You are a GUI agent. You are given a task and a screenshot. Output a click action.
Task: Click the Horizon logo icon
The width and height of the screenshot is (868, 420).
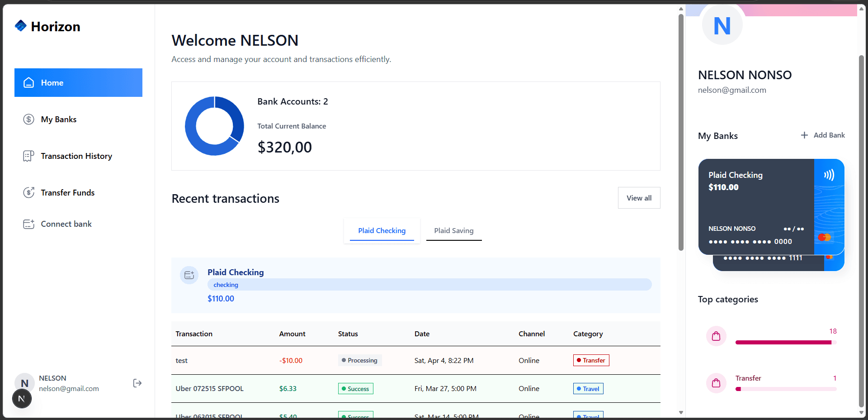point(21,26)
